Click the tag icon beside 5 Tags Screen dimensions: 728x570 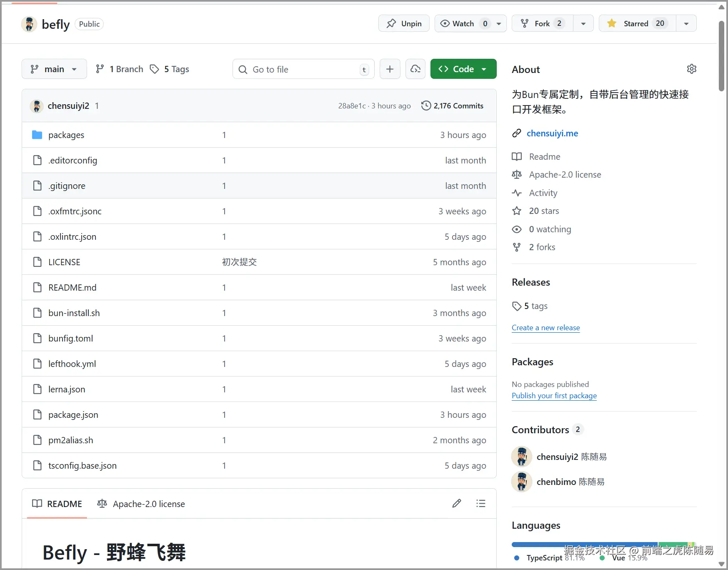pyautogui.click(x=154, y=69)
